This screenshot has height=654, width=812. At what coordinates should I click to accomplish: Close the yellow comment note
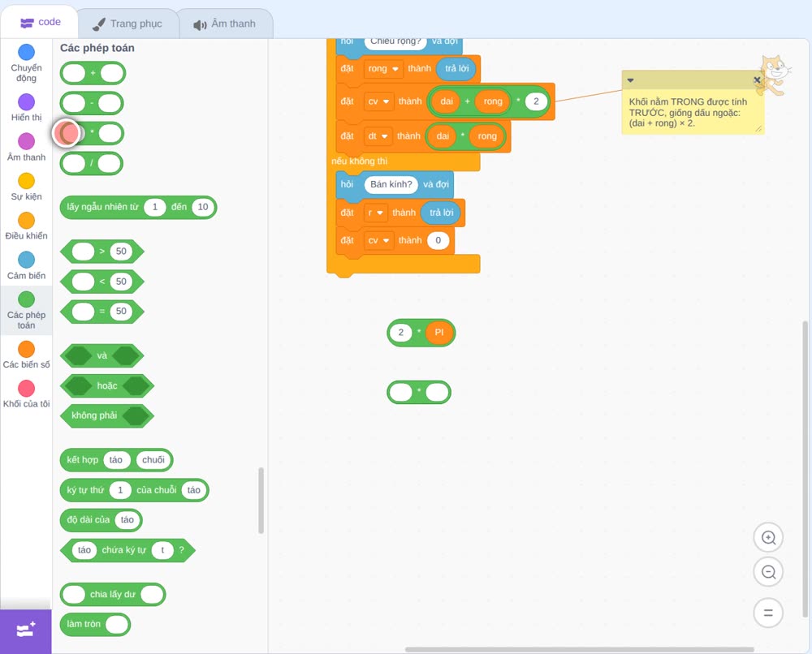757,80
